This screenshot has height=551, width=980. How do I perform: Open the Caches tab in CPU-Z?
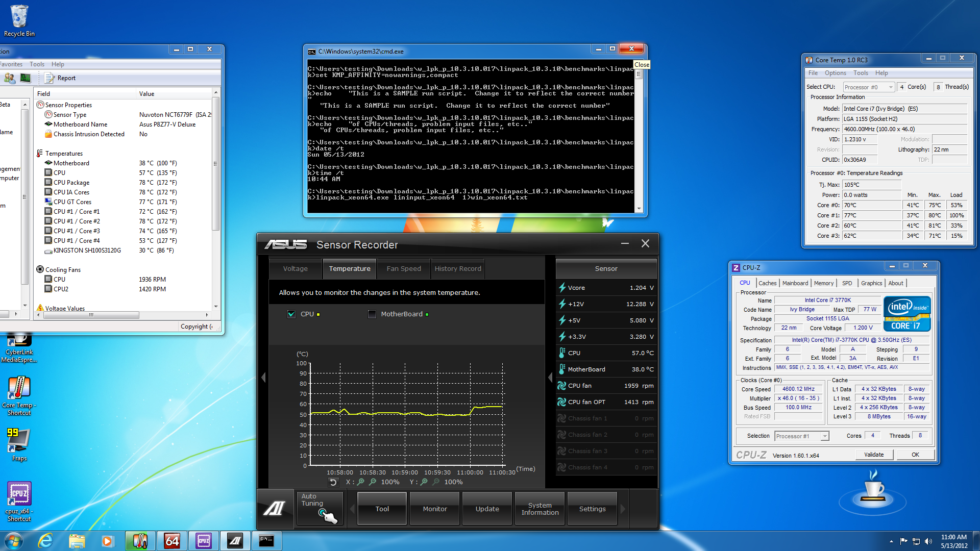coord(767,283)
